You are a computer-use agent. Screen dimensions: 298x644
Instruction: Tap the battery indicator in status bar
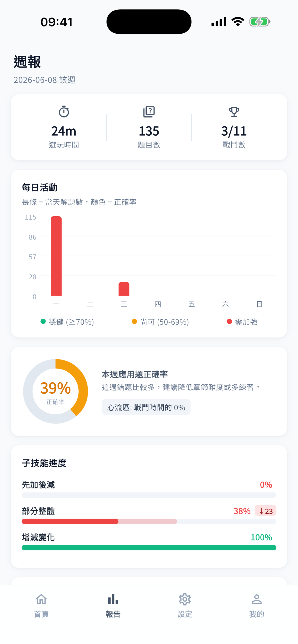click(260, 22)
